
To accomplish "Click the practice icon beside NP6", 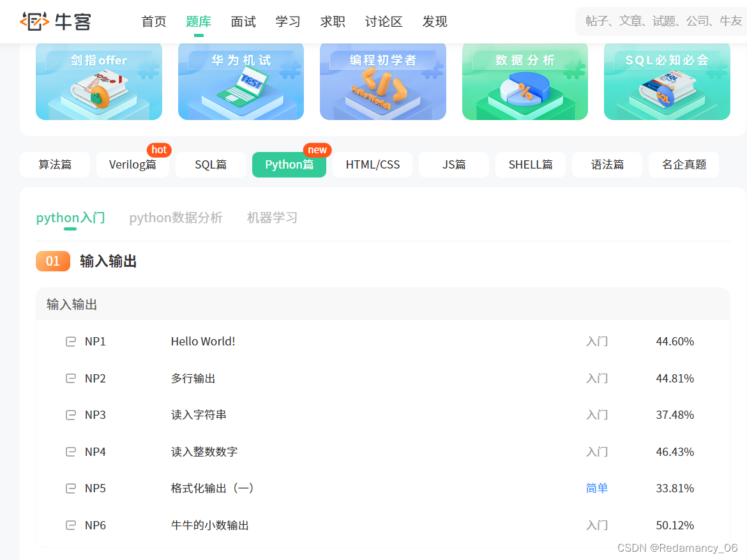I will click(70, 525).
